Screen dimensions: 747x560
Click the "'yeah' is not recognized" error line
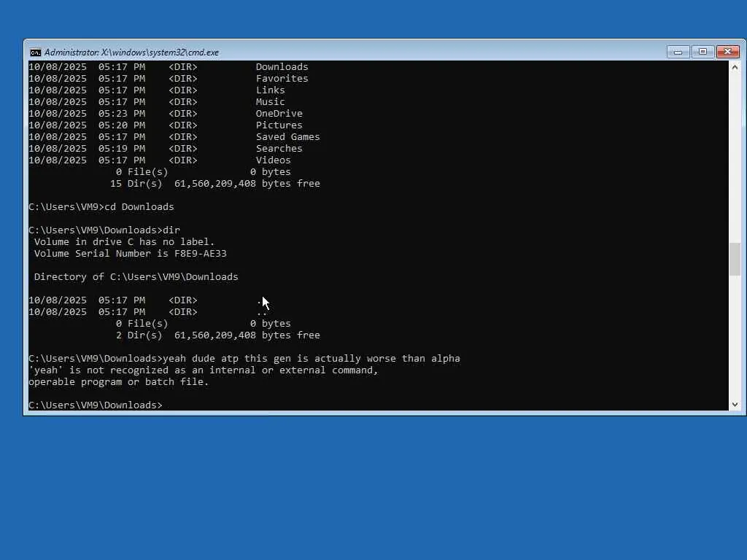[x=204, y=370]
